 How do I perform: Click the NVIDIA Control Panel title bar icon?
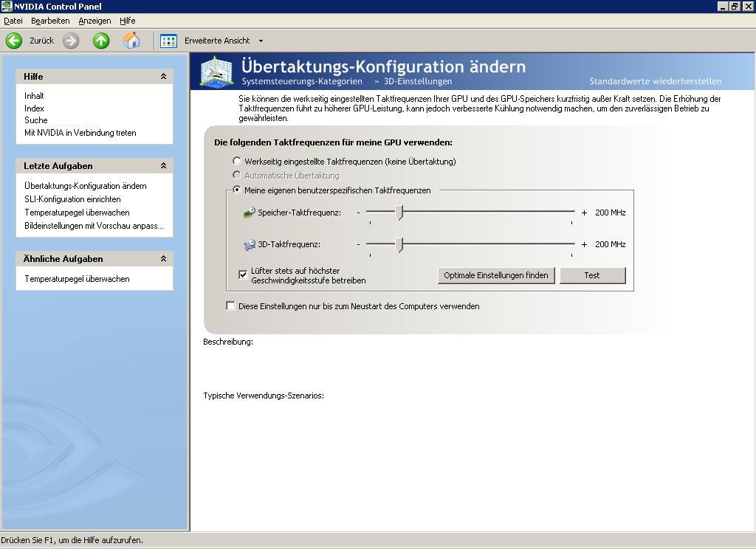click(6, 6)
